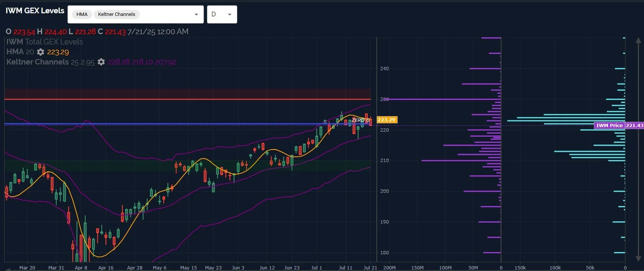The width and height of the screenshot is (644, 271).
Task: Click the Keltner Channels 25 2.95 legend
Action: [x=50, y=62]
